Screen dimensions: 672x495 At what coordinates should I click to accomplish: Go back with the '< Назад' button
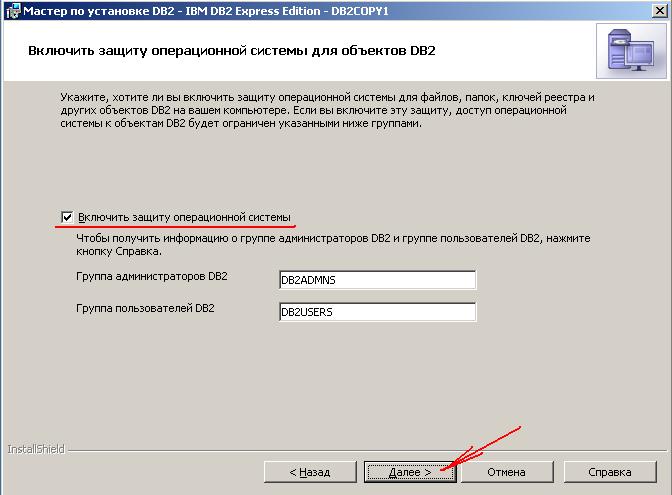310,472
